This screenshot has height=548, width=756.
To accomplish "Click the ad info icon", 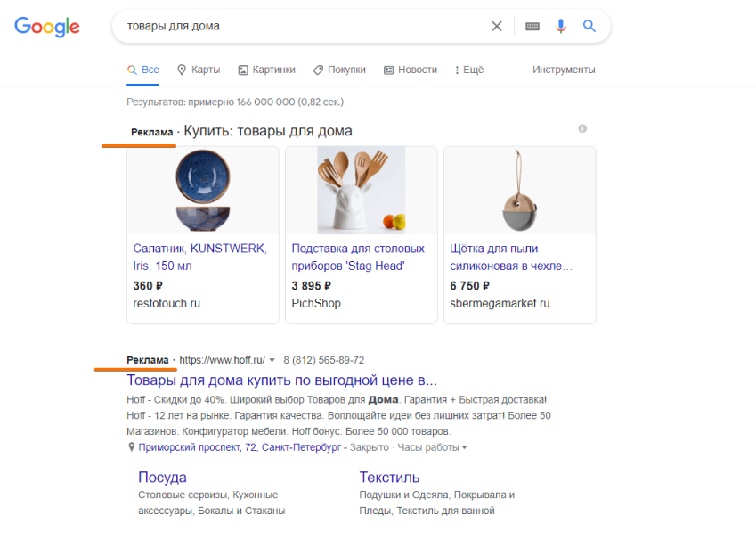I will coord(582,128).
